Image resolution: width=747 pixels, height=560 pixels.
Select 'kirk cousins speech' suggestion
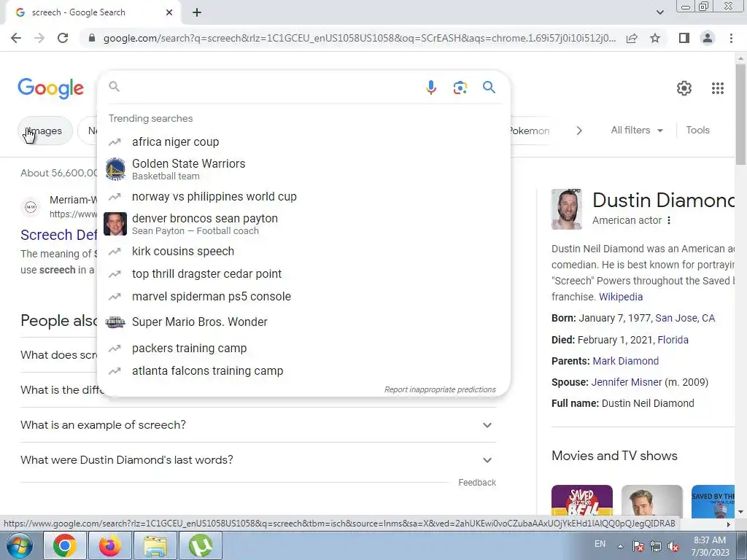pyautogui.click(x=303, y=252)
